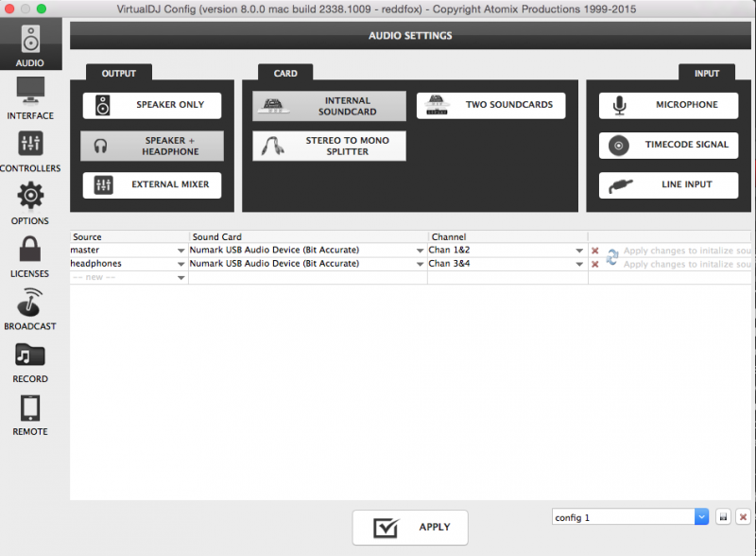Viewport: 756px width, 556px height.
Task: Delete the headphones audio row
Action: 595,264
